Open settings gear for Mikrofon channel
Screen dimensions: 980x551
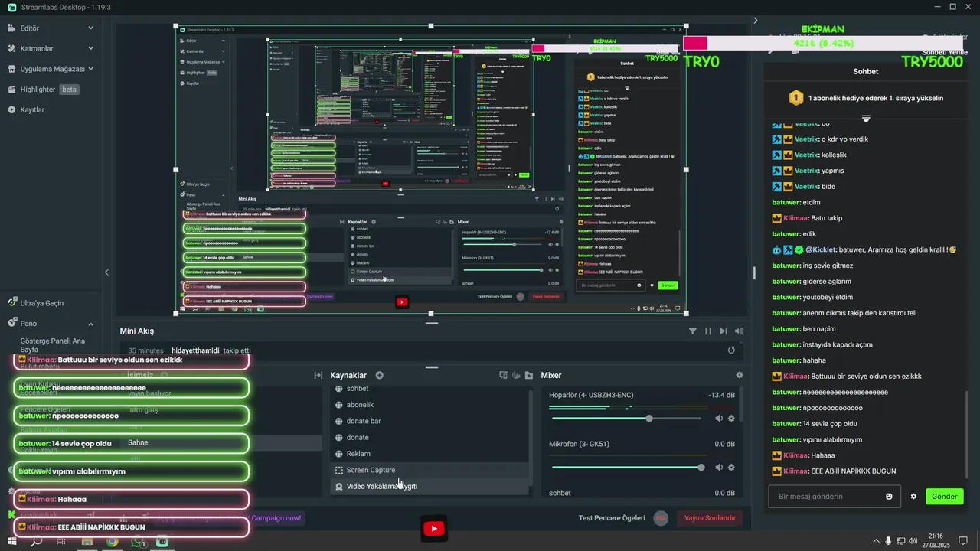click(x=731, y=468)
